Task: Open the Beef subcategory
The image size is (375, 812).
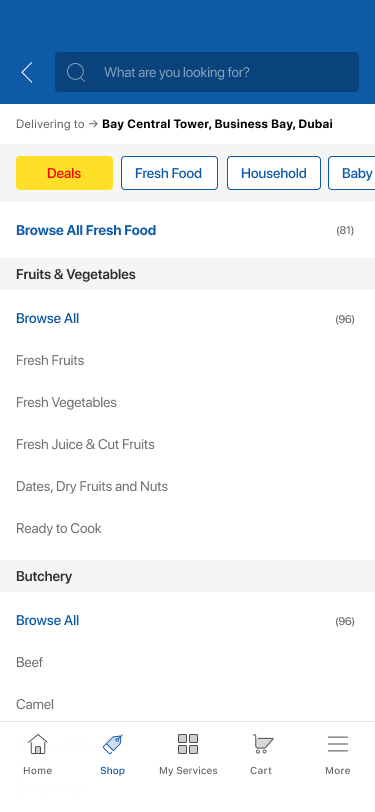Action: coord(30,662)
